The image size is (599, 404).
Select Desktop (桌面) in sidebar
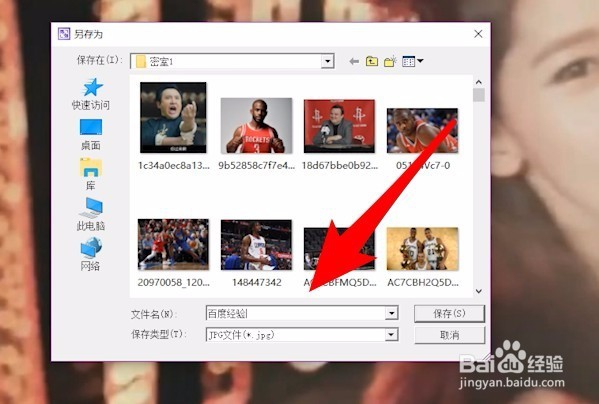[91, 134]
